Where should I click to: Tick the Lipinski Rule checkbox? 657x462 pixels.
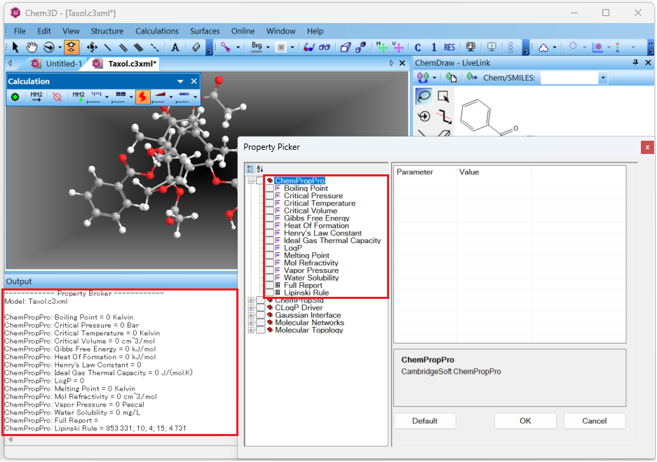pos(268,292)
